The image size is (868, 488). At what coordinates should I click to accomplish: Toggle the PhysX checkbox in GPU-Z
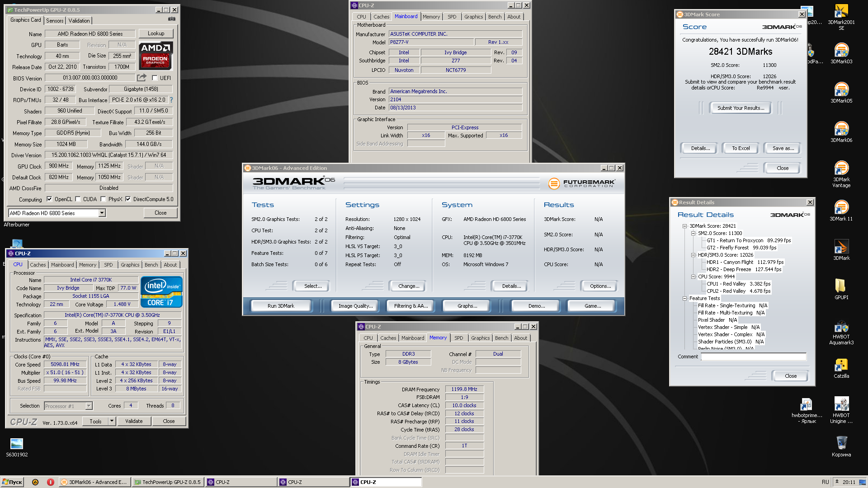(x=103, y=199)
